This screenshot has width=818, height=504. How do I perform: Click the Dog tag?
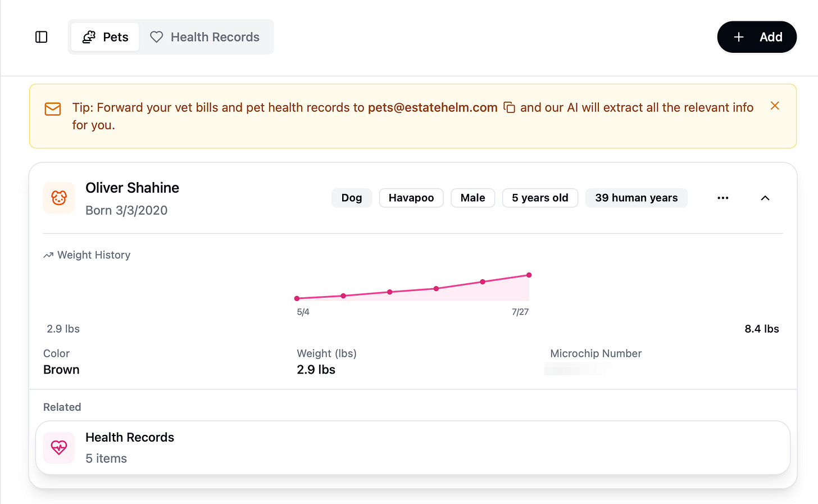pyautogui.click(x=352, y=198)
